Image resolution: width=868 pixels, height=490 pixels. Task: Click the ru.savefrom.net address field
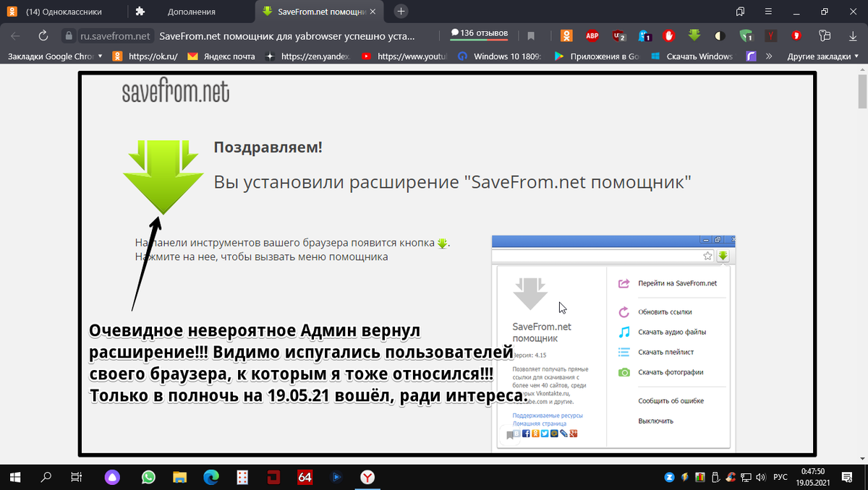[115, 35]
